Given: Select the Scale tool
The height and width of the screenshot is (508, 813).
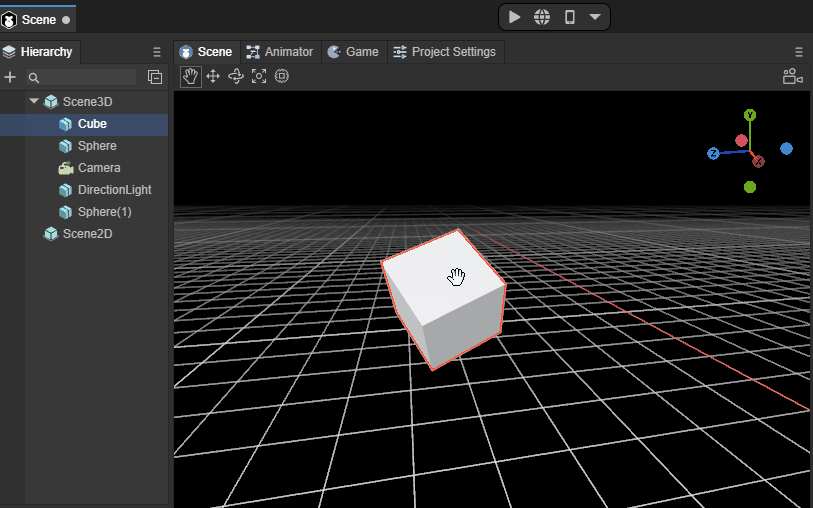Looking at the screenshot, I should (x=259, y=76).
